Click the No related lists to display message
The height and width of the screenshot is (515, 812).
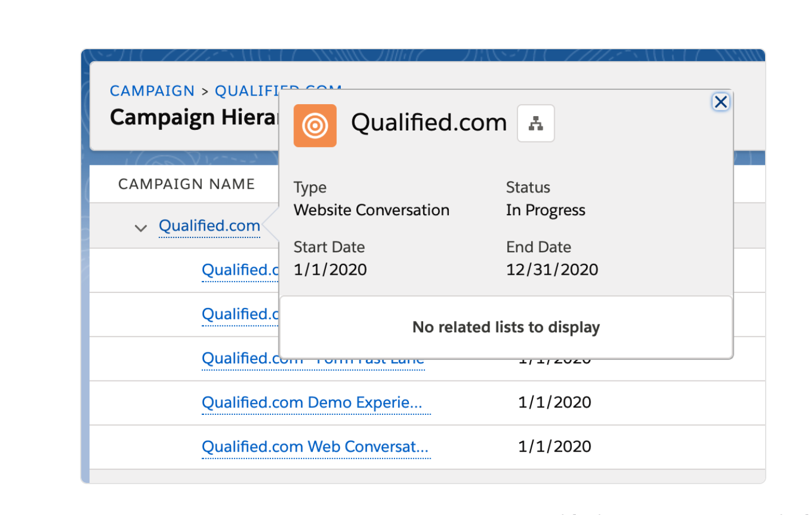506,327
